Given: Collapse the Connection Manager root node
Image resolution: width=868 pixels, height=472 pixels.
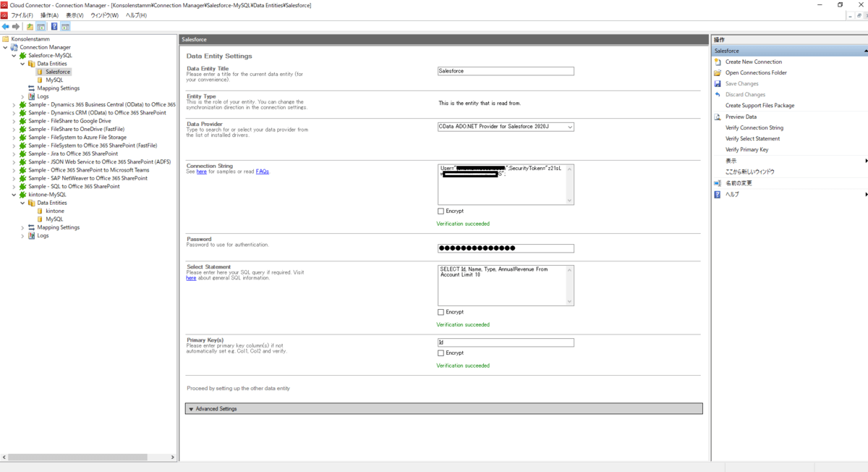Looking at the screenshot, I should (x=5, y=47).
